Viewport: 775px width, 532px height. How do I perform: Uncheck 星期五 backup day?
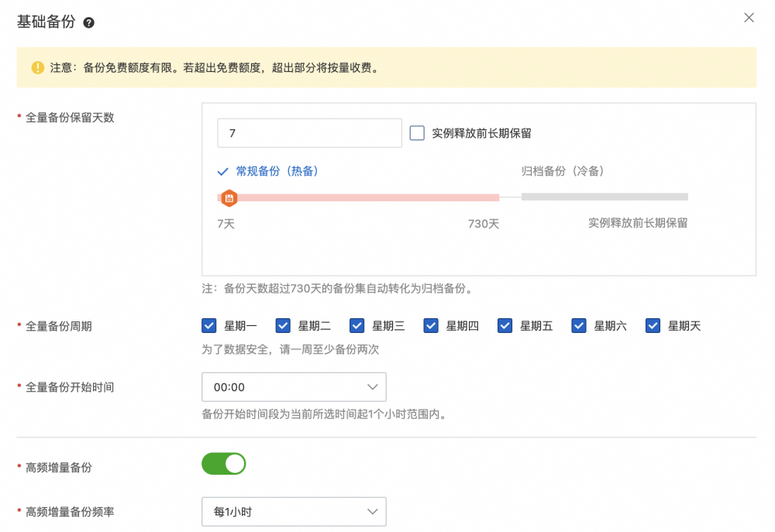(505, 326)
